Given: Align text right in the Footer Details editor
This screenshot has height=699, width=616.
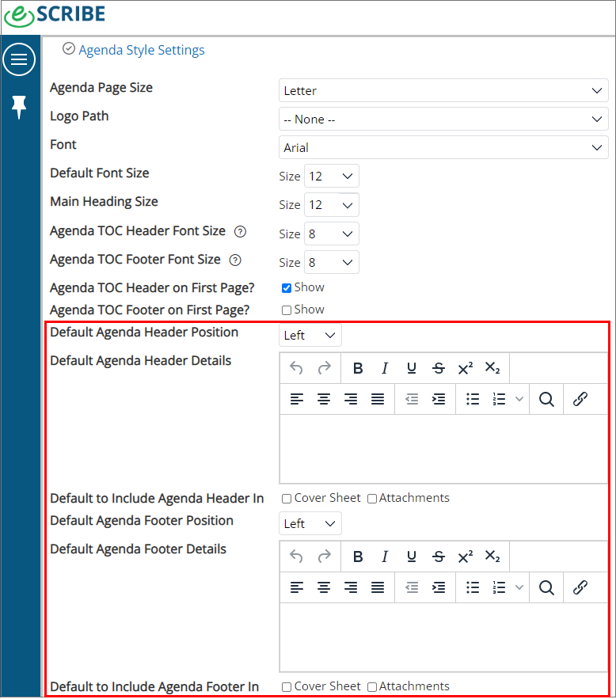Looking at the screenshot, I should click(351, 587).
